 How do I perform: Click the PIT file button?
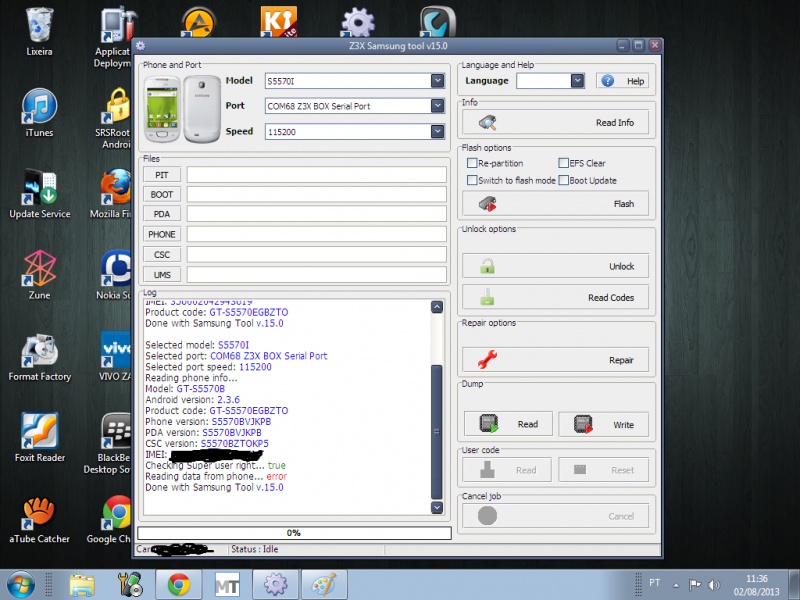[162, 174]
